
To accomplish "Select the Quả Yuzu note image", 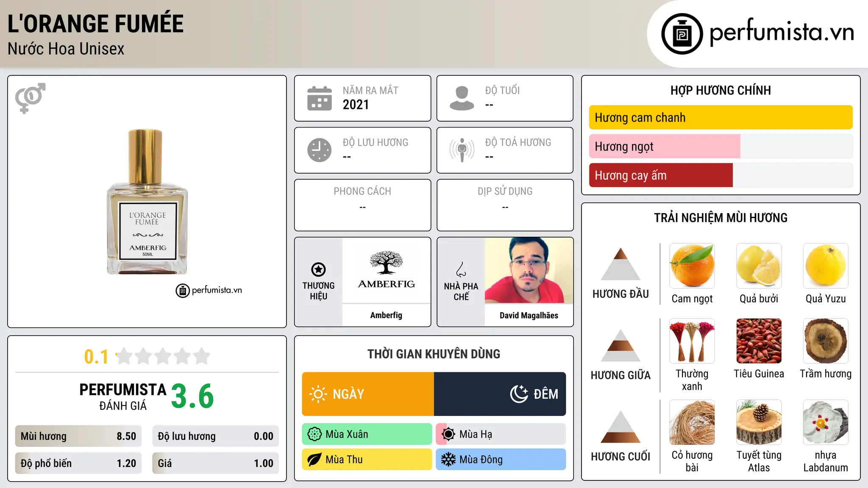I will pos(826,266).
